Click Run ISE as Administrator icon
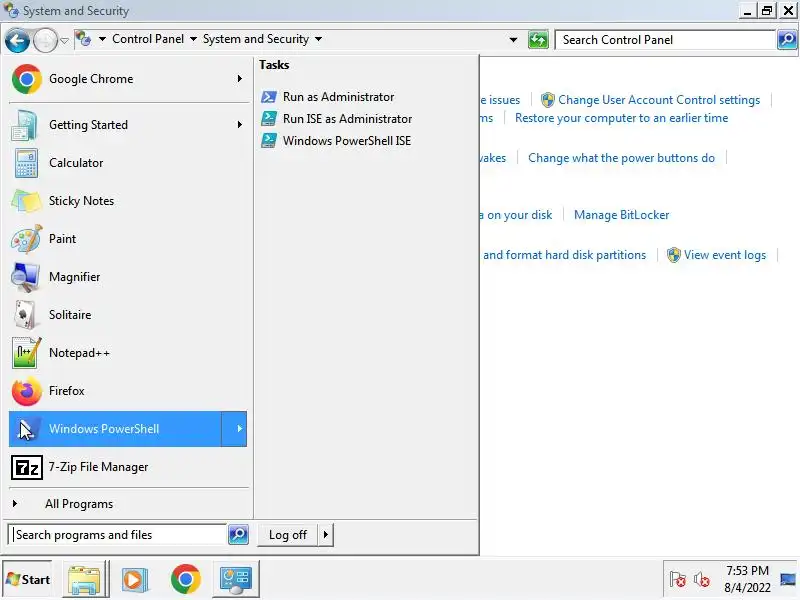The image size is (800, 600). coord(269,119)
